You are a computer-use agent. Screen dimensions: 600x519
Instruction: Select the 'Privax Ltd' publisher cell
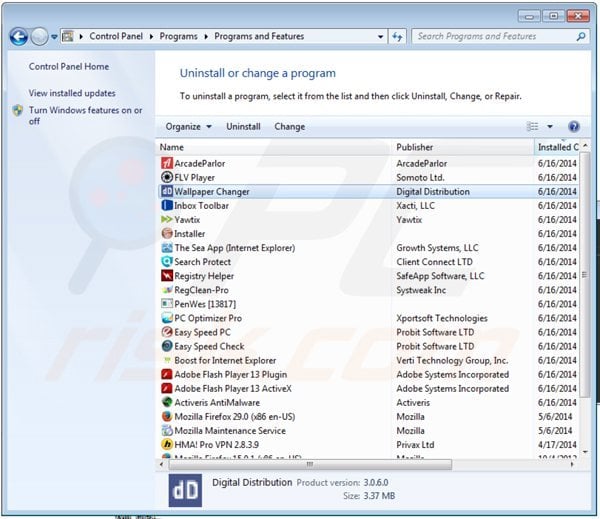tap(415, 445)
